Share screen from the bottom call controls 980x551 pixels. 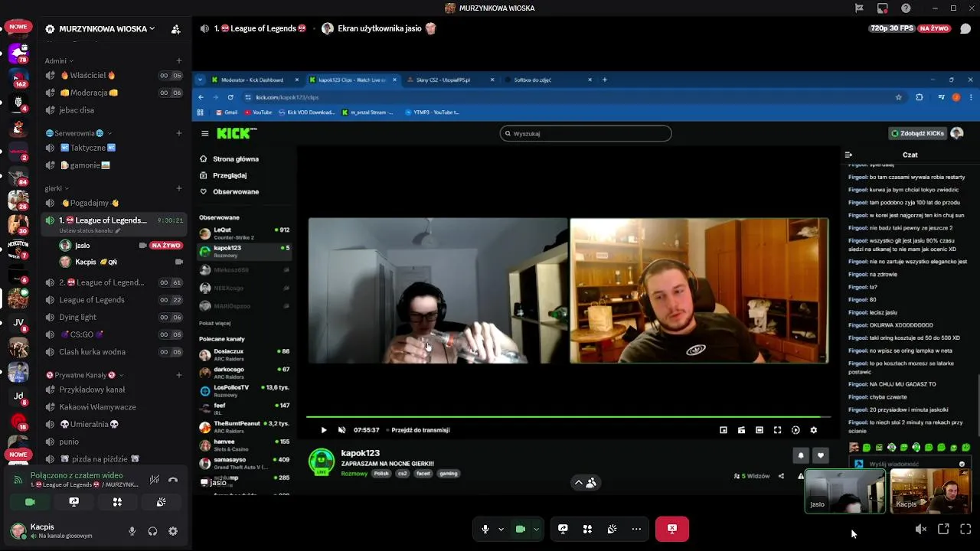(x=563, y=529)
